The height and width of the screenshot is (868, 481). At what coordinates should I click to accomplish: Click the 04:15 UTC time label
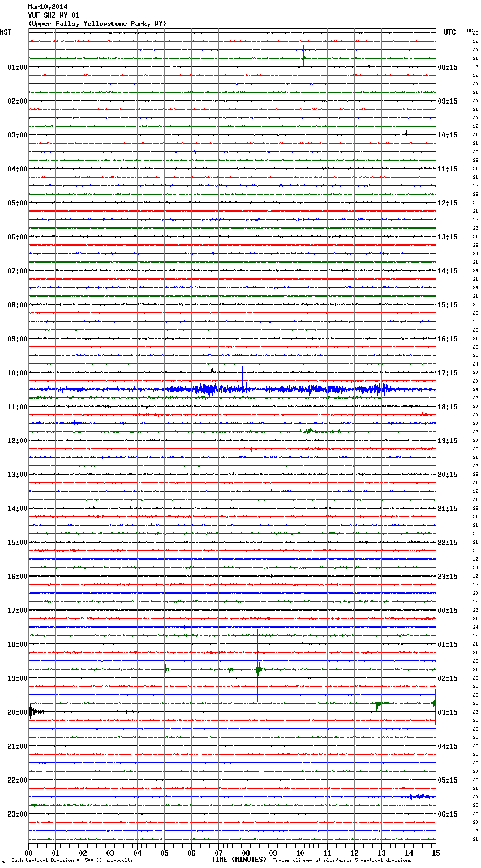pos(448,746)
